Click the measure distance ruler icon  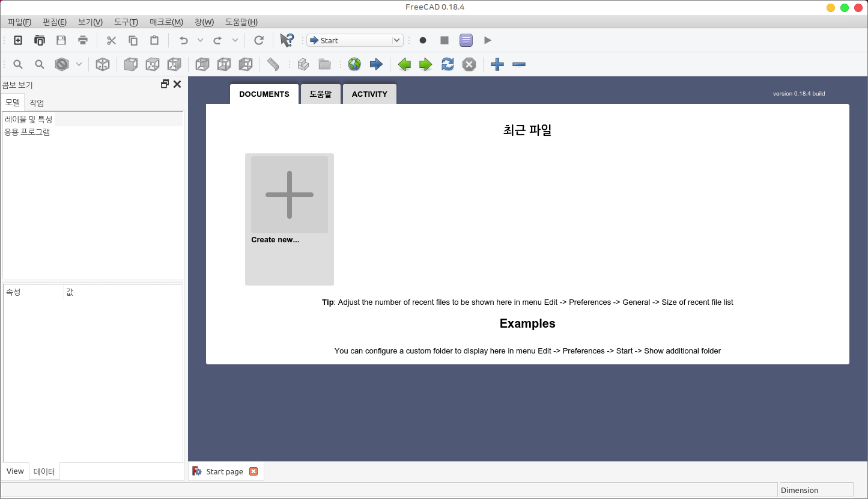[x=273, y=64]
